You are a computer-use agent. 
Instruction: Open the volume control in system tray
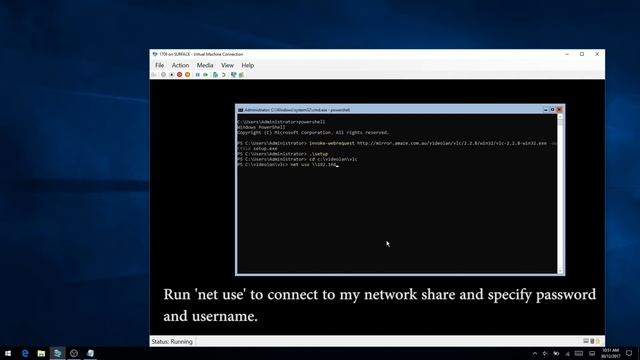click(545, 353)
